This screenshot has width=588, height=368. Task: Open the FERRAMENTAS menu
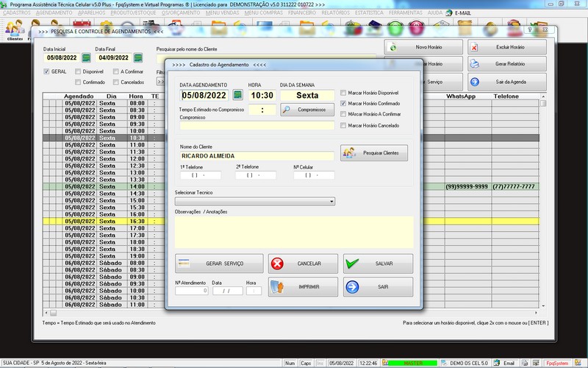(406, 13)
